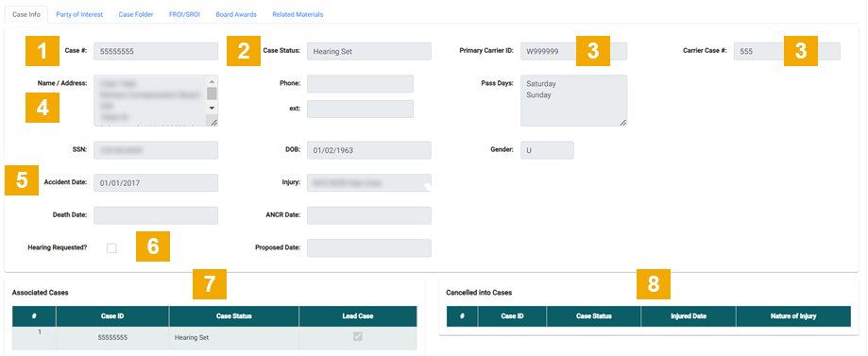Click the Saturday entry in Pass Days
The height and width of the screenshot is (356, 868).
tap(541, 84)
